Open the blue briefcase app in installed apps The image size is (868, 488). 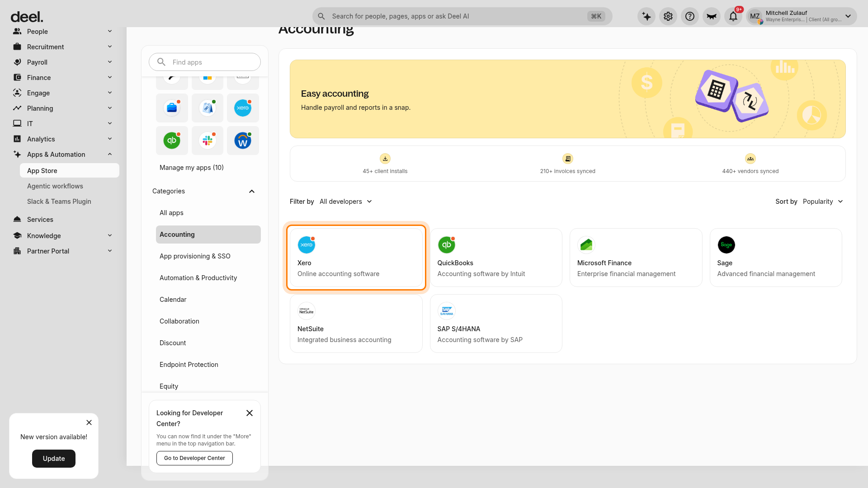point(172,108)
